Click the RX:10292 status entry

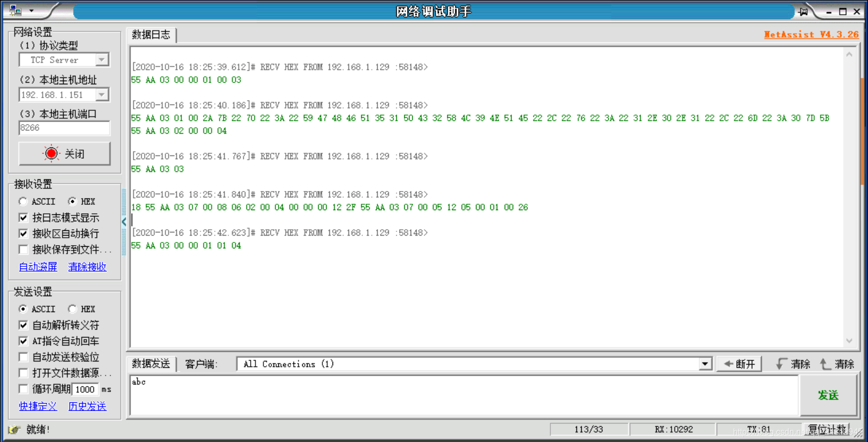point(674,429)
